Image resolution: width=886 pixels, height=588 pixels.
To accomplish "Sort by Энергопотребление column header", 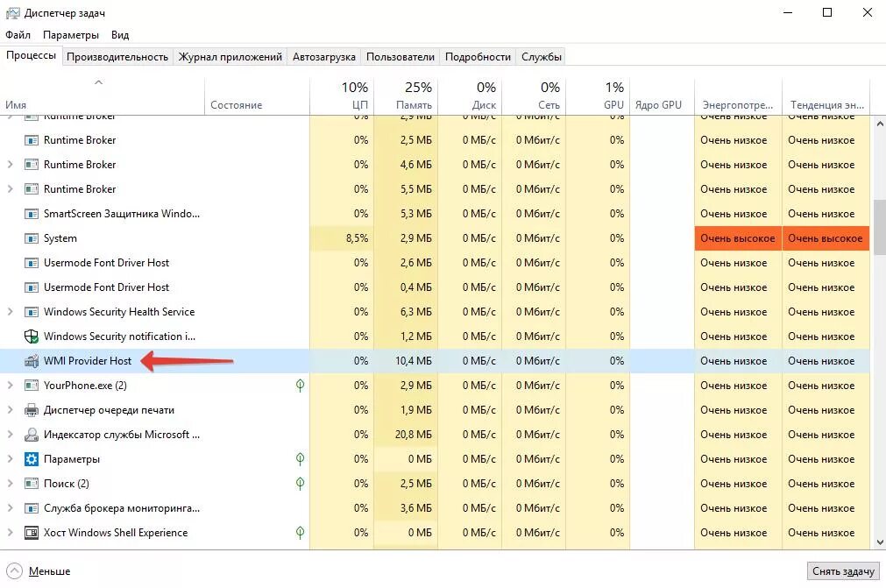I will click(738, 96).
